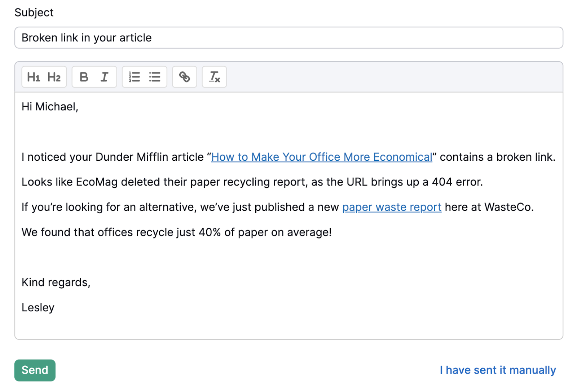Toggle italic text formatting
The width and height of the screenshot is (577, 392).
104,76
